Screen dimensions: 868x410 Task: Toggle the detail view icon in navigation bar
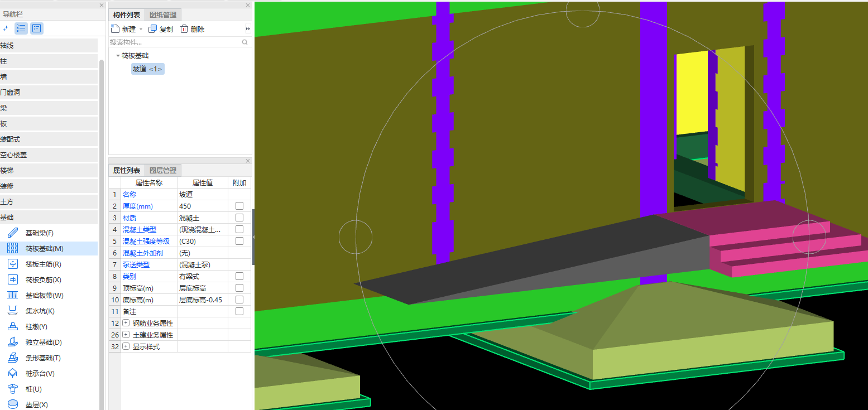37,28
